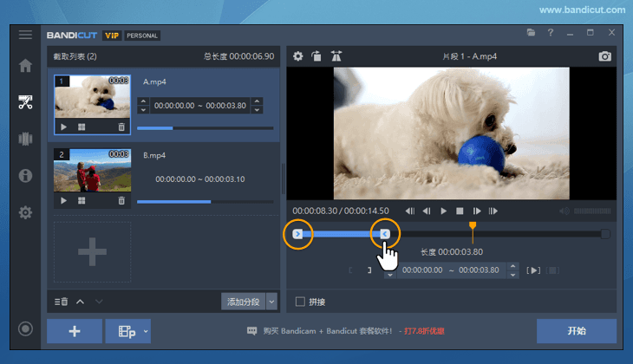Step back one frame
Viewport: 633px width, 364px height.
[x=427, y=211]
